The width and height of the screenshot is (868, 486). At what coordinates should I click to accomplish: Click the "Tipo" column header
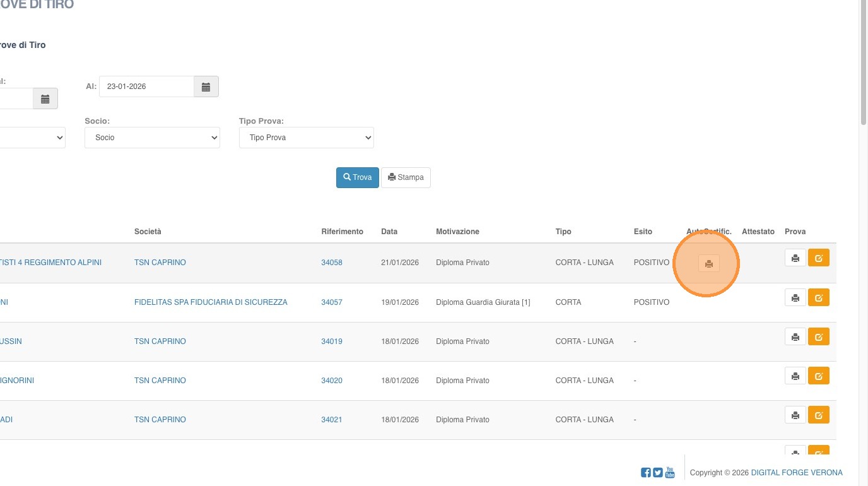(x=563, y=232)
